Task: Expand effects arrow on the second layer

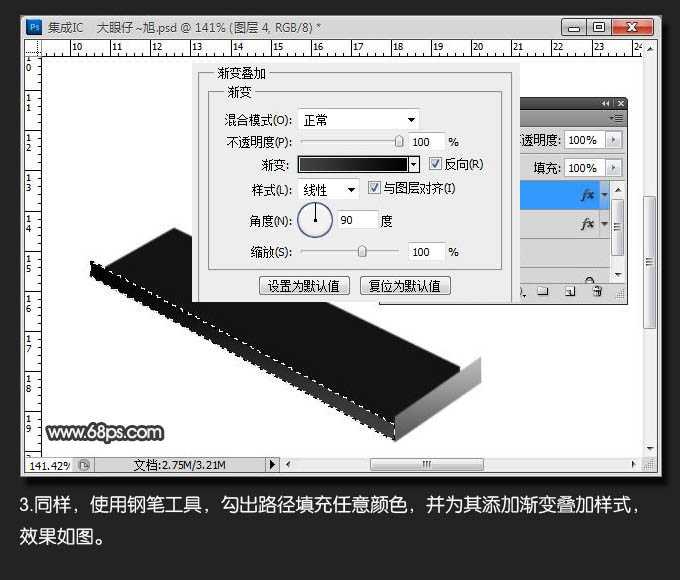Action: 605,224
